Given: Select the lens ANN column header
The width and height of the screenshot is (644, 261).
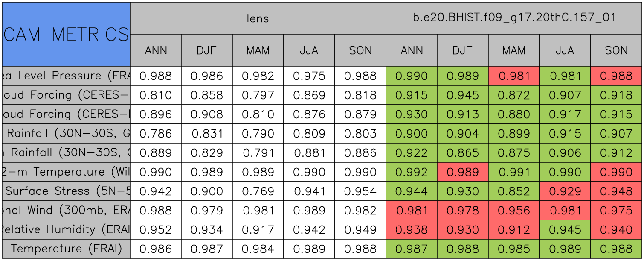Looking at the screenshot, I should click(x=156, y=50).
